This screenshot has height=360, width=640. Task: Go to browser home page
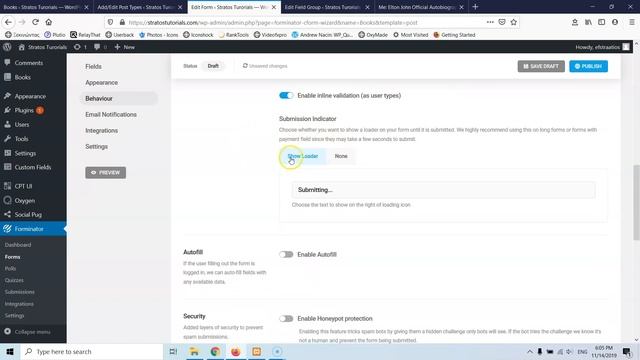pos(49,22)
